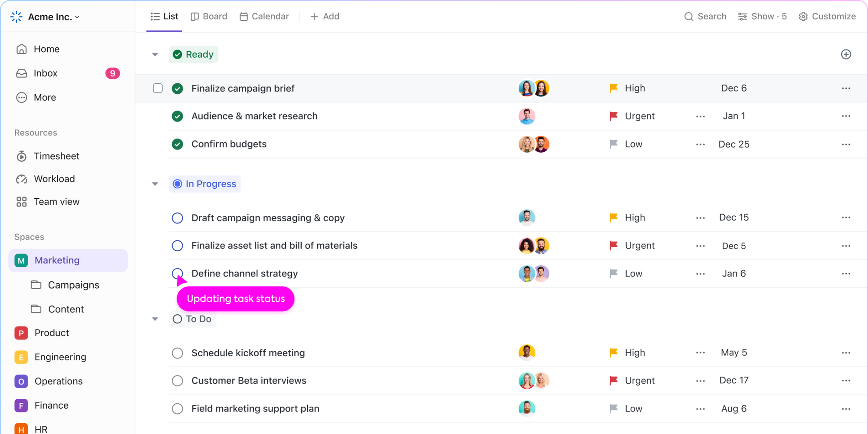Adjust the Show · 5 filter control
The height and width of the screenshot is (434, 868).
[763, 16]
